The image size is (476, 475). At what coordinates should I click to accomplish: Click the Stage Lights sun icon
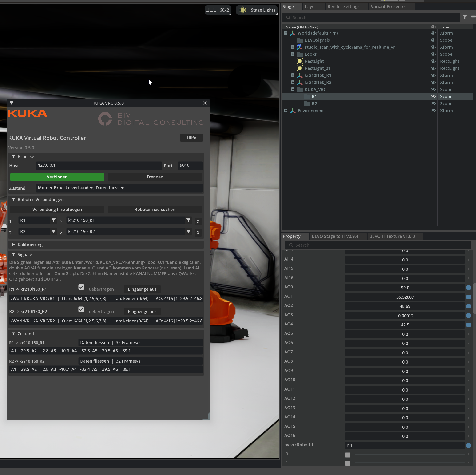point(242,10)
